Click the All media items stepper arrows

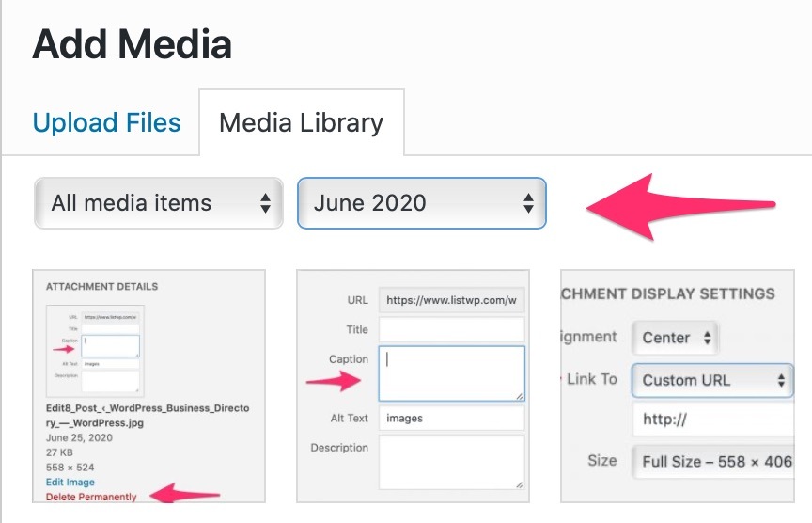[x=265, y=203]
